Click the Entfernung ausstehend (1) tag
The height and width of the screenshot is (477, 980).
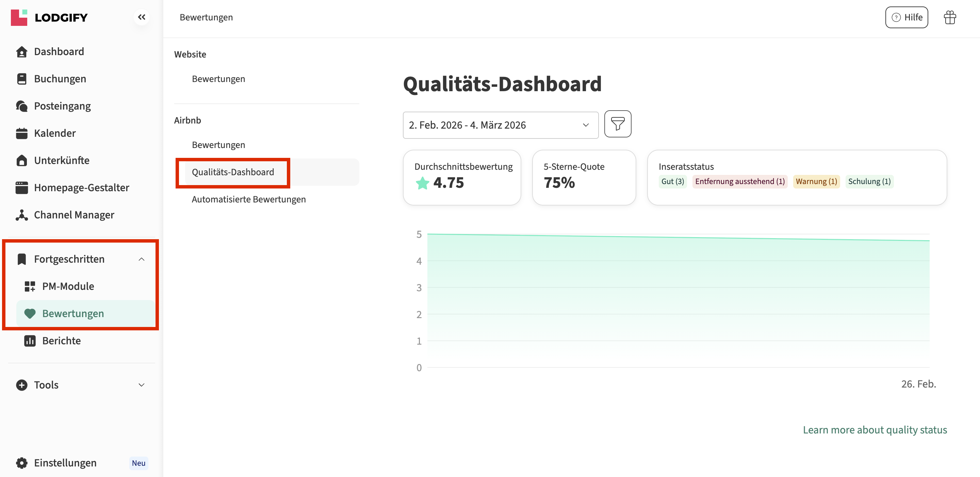tap(739, 181)
